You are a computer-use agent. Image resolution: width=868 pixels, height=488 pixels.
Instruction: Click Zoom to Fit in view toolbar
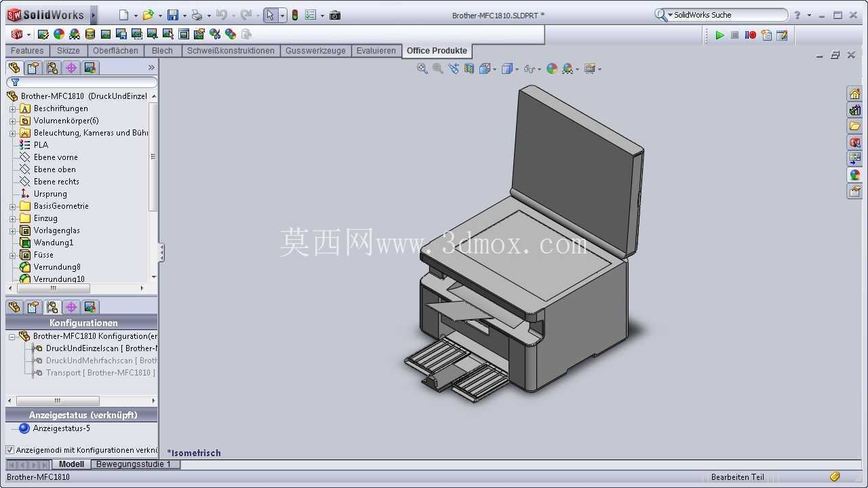pyautogui.click(x=422, y=68)
